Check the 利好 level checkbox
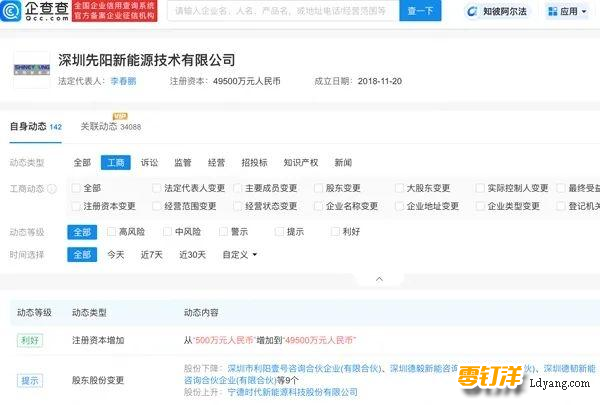The width and height of the screenshot is (600, 405). coord(335,232)
